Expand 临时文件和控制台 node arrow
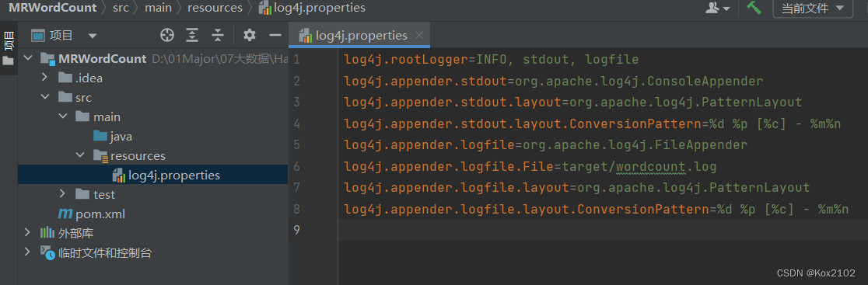Image resolution: width=868 pixels, height=285 pixels. (x=28, y=252)
